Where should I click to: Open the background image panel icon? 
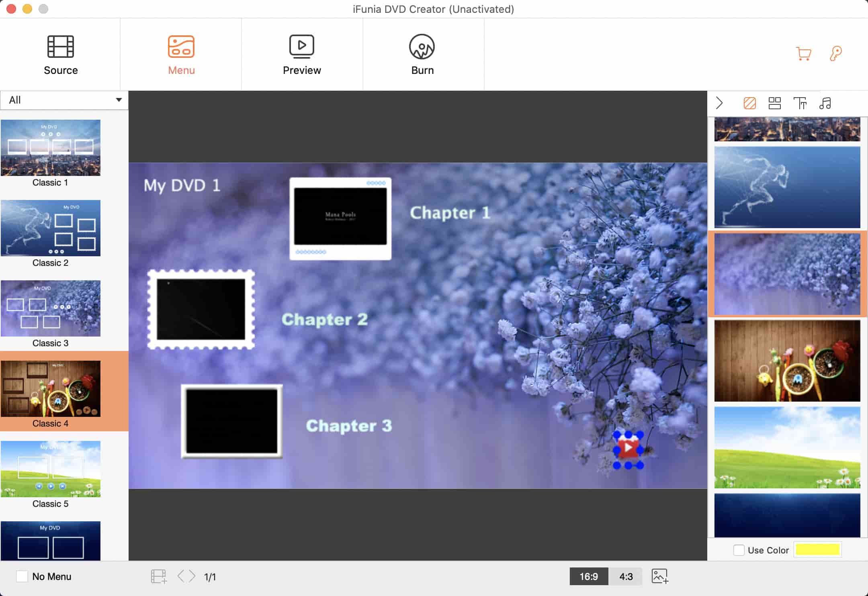point(749,103)
